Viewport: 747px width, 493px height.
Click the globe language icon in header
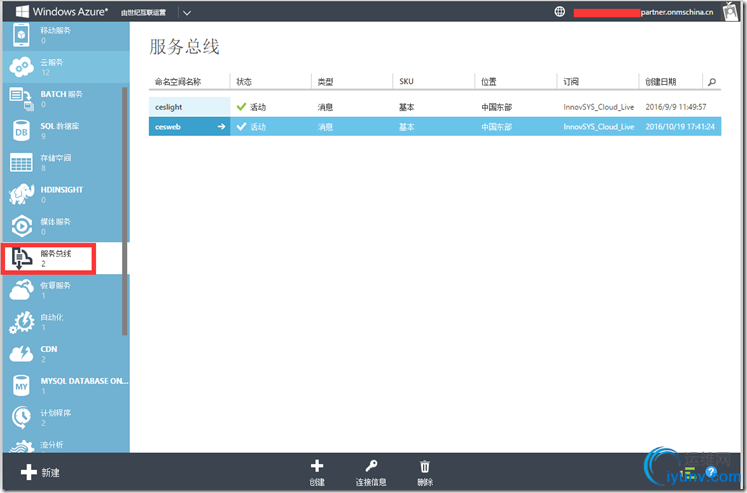[x=560, y=11]
